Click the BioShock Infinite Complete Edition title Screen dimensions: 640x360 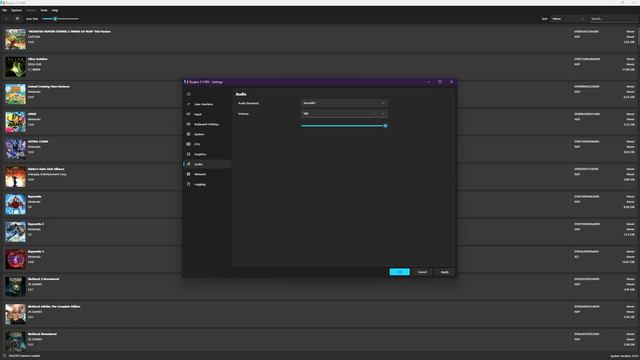pyautogui.click(x=54, y=307)
